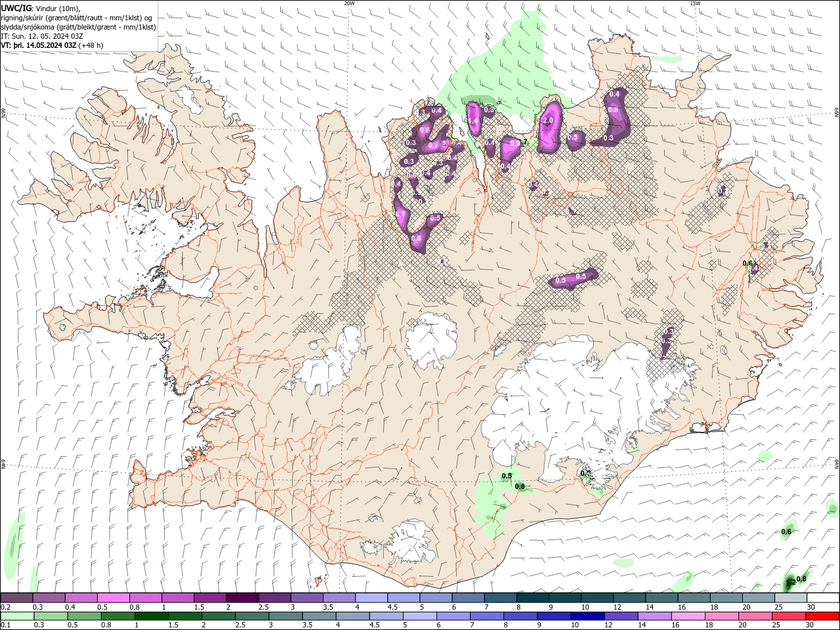The width and height of the screenshot is (840, 630).
Task: Click the medium green swatch between 0.5 and 0.8 in the lower legend row
Action: [84, 616]
